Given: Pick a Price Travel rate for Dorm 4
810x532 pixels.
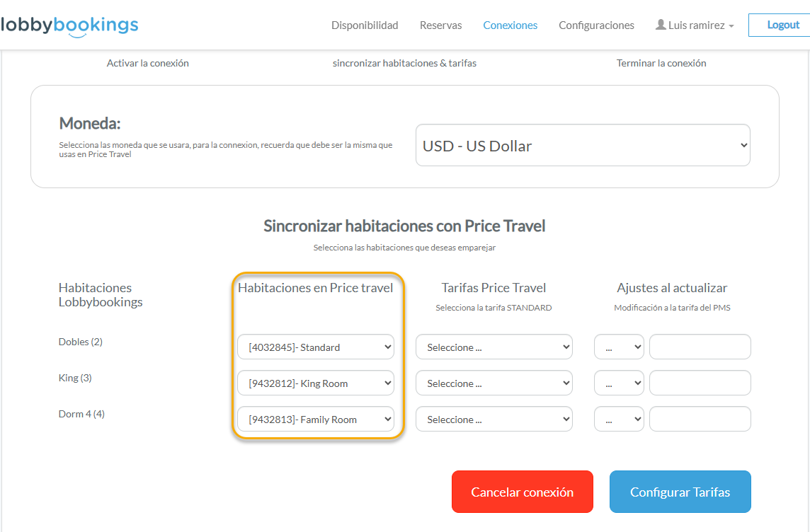Looking at the screenshot, I should tap(494, 420).
